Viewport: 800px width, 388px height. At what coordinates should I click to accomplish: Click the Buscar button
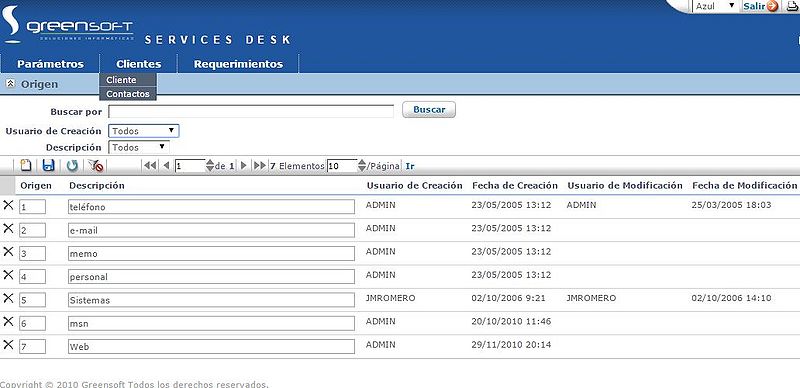pyautogui.click(x=429, y=109)
